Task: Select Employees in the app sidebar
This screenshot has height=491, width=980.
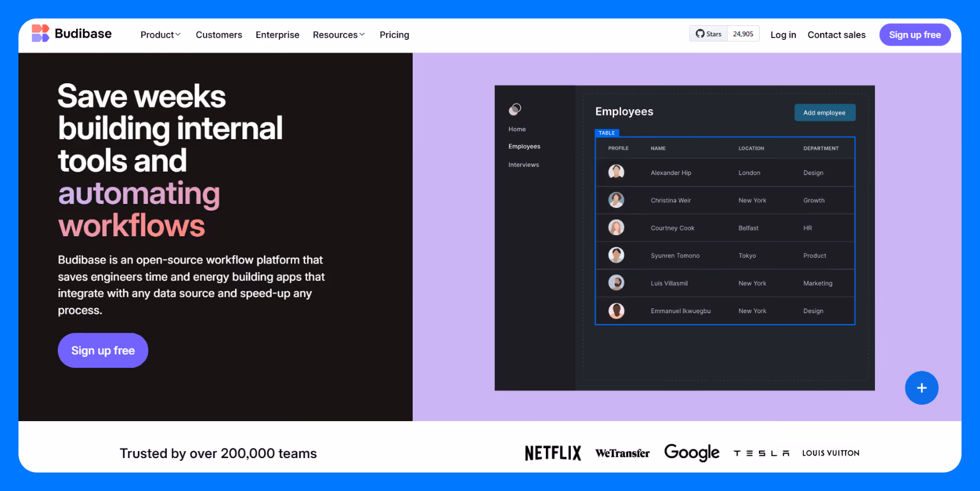Action: 524,147
